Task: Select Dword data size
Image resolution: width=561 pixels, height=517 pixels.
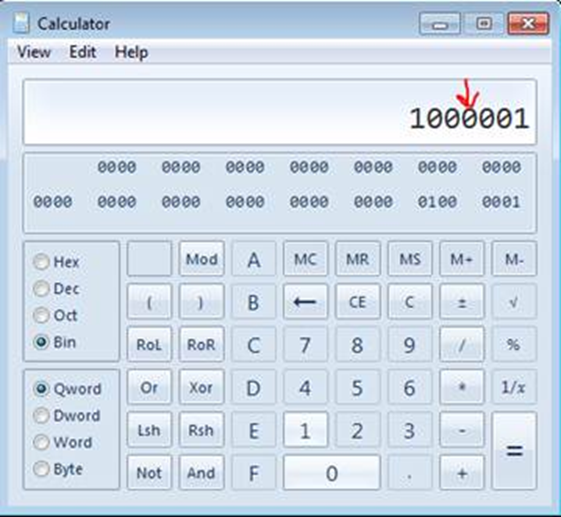Action: pyautogui.click(x=41, y=415)
